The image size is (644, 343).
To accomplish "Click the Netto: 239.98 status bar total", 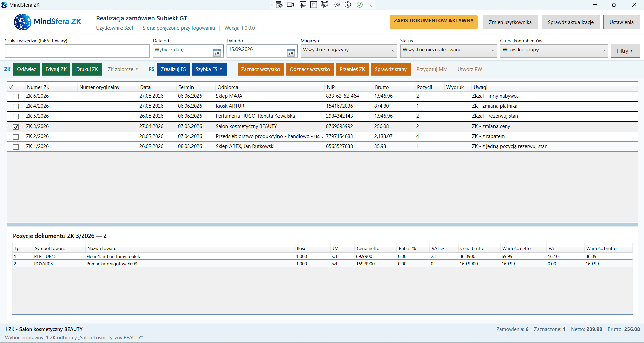I will pyautogui.click(x=587, y=329).
